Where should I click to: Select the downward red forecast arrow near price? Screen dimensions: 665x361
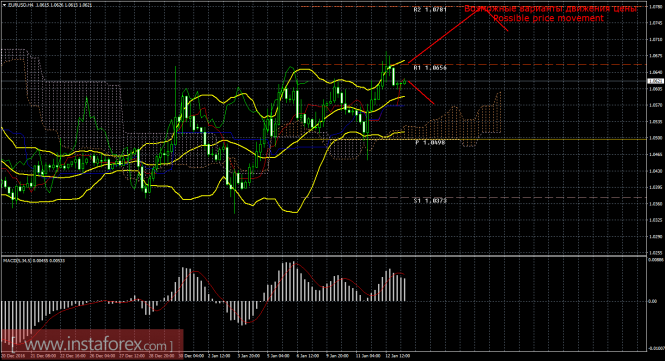(421, 92)
